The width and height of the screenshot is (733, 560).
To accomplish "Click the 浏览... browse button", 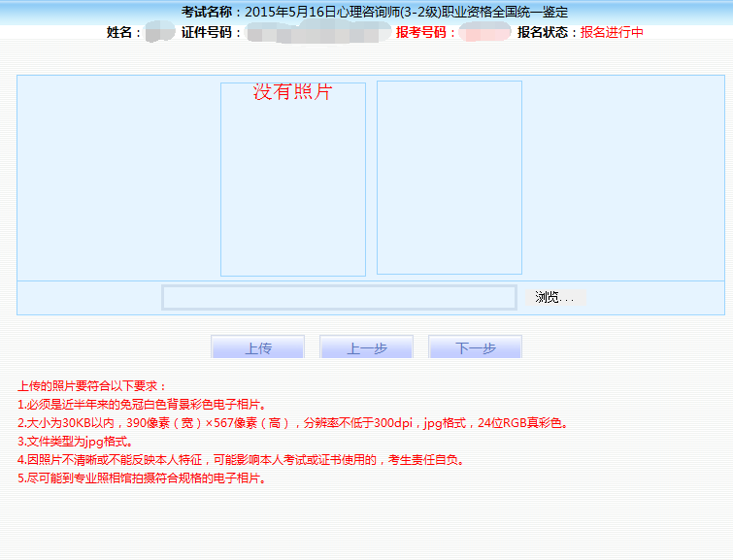I will tap(555, 298).
